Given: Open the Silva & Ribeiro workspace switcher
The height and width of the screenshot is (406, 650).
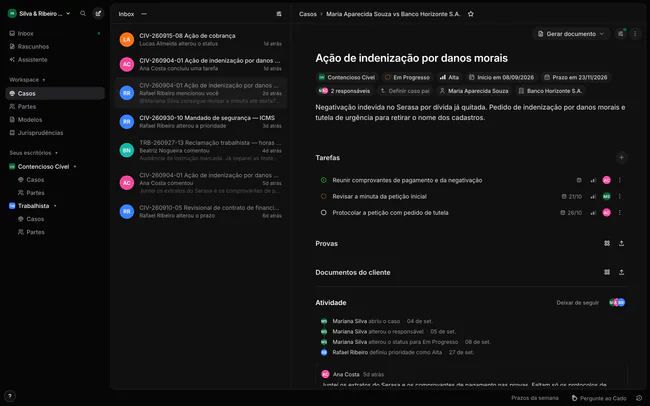Looking at the screenshot, I should (39, 14).
